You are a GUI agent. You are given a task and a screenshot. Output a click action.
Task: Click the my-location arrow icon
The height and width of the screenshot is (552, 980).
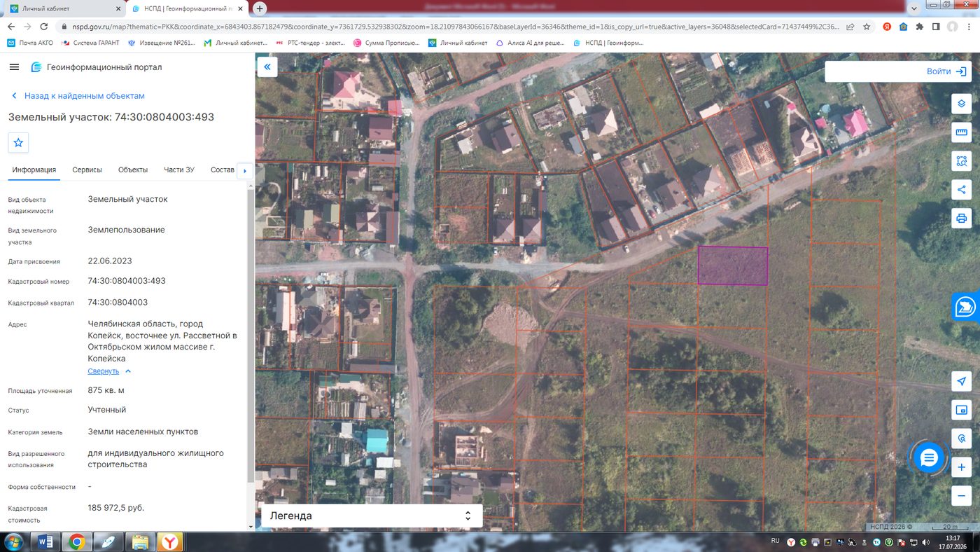tap(961, 381)
